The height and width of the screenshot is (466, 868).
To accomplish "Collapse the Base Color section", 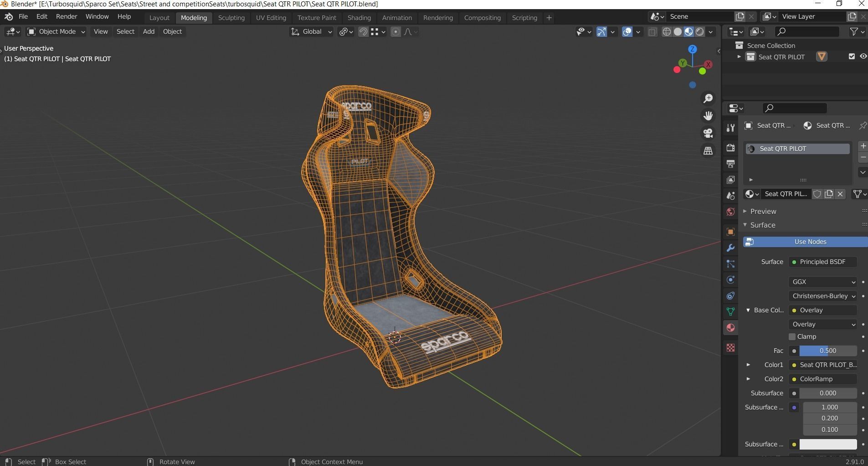I will click(748, 310).
